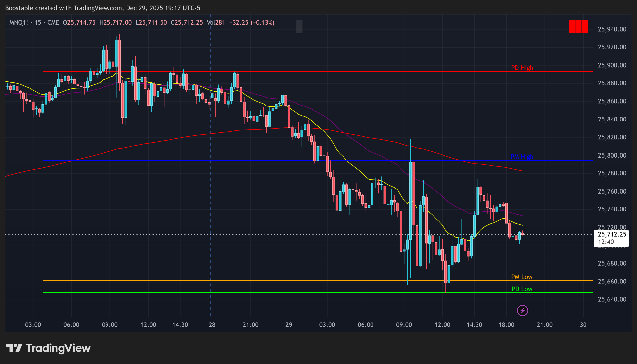Click the TradingView logo at bottom left
The width and height of the screenshot is (637, 364).
coord(48,348)
